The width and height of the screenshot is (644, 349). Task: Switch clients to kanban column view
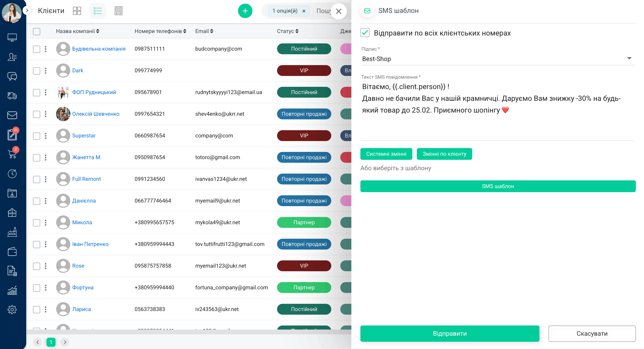tap(119, 10)
